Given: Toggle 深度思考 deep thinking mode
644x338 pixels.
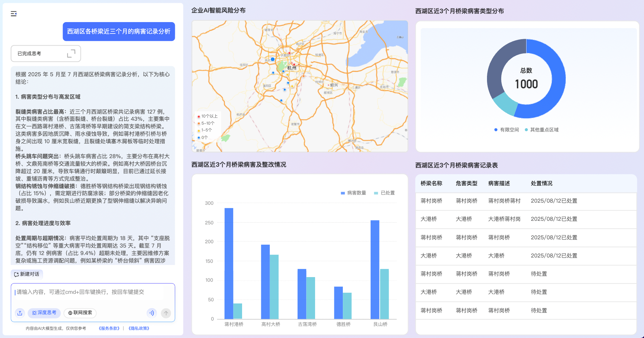Looking at the screenshot, I should 44,313.
